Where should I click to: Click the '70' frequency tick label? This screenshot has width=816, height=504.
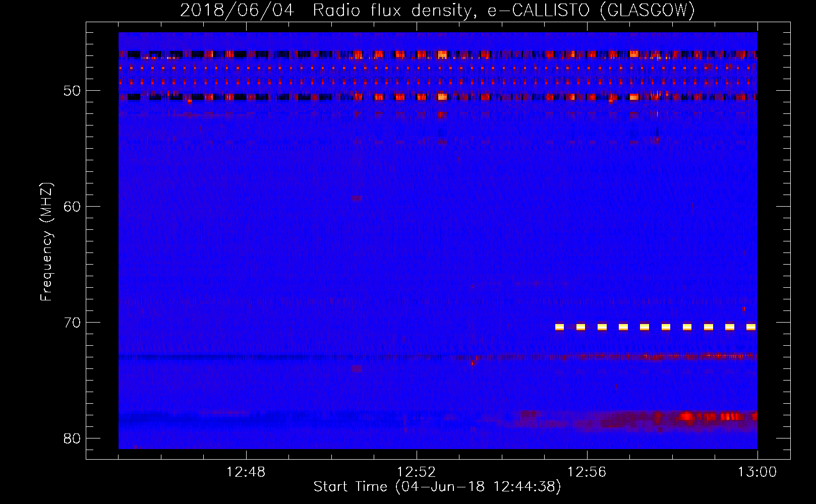pyautogui.click(x=73, y=323)
